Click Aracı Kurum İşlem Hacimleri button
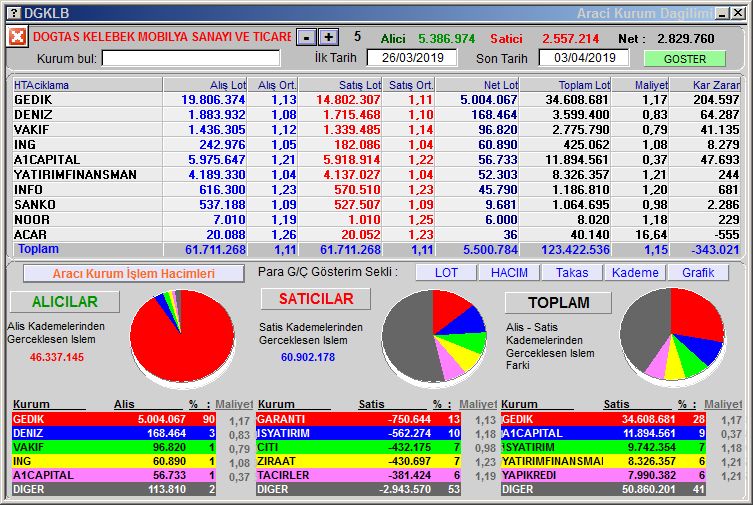The width and height of the screenshot is (753, 505). pos(134,274)
